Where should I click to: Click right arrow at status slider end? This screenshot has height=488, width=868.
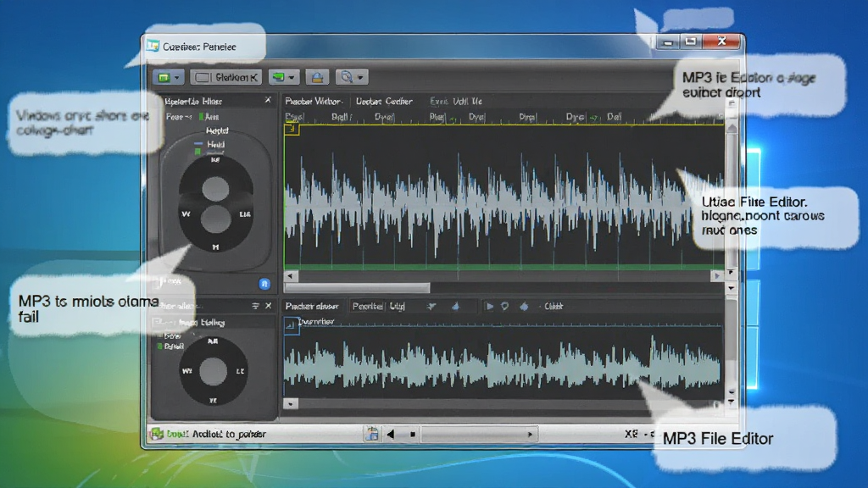530,435
